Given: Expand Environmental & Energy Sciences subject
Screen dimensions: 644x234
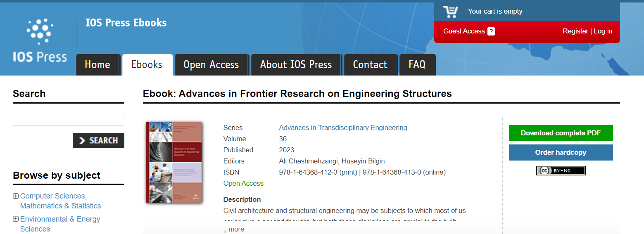Looking at the screenshot, I should (x=16, y=219).
